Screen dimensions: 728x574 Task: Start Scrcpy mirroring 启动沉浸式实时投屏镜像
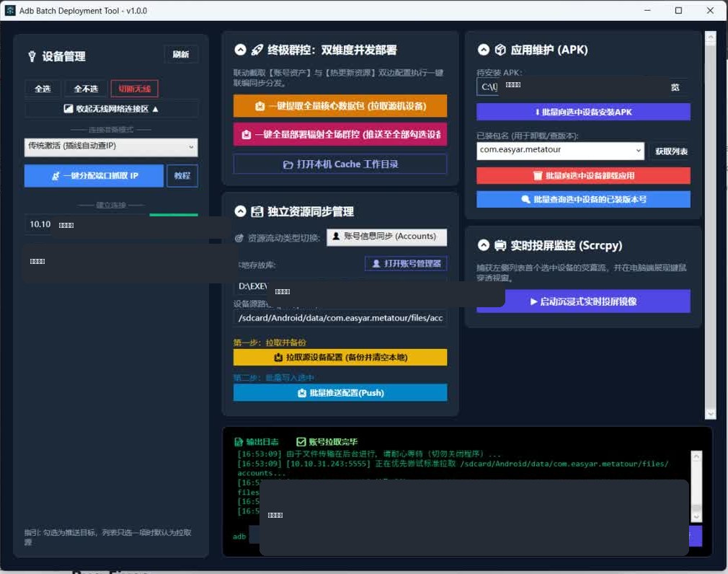point(583,301)
